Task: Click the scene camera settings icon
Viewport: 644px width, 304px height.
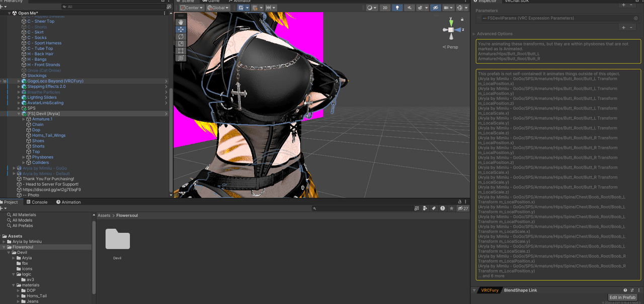Action: coord(448,8)
